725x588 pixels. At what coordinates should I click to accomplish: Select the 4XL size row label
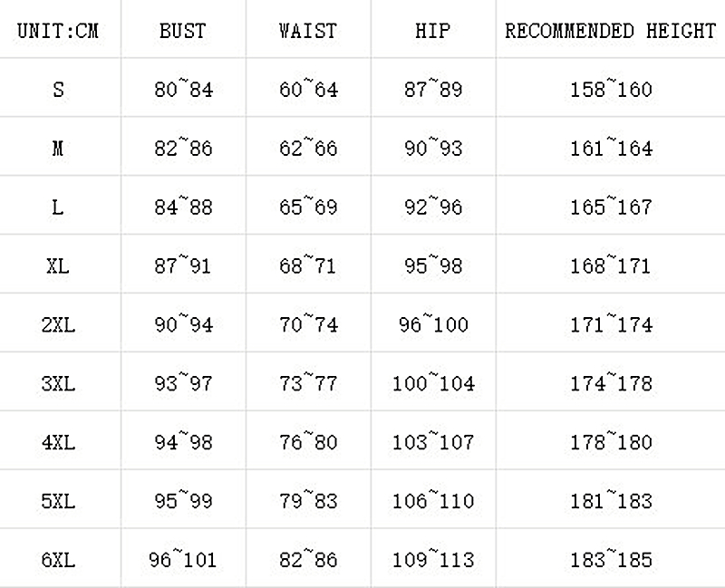[58, 442]
